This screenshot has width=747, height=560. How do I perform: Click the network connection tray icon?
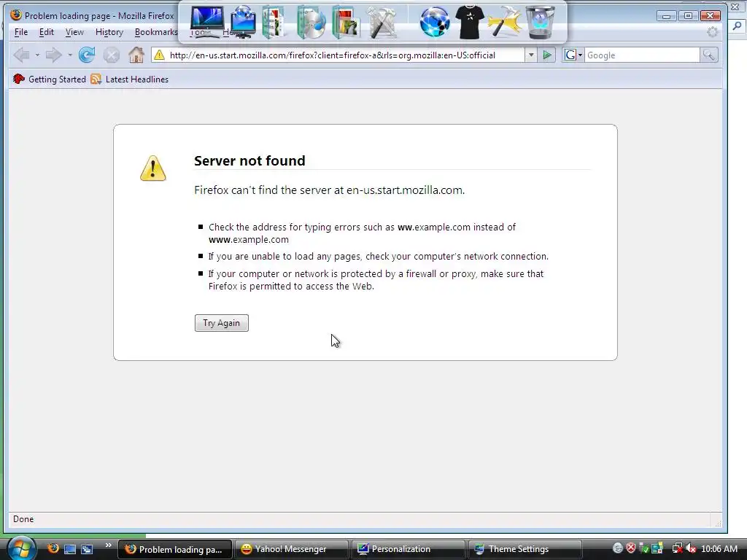point(677,548)
